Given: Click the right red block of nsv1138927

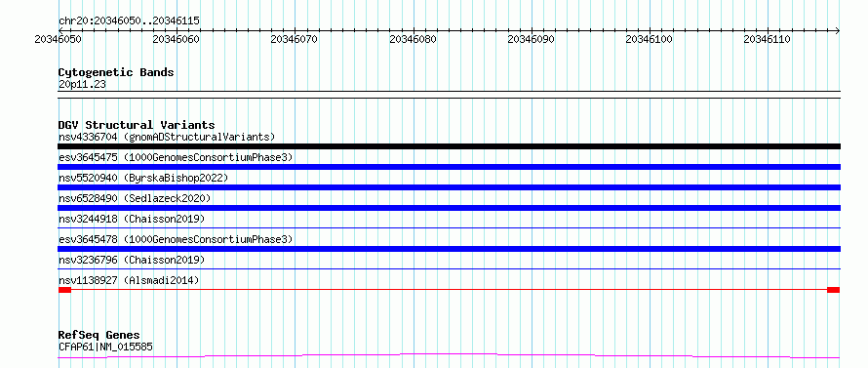Looking at the screenshot, I should coord(834,290).
